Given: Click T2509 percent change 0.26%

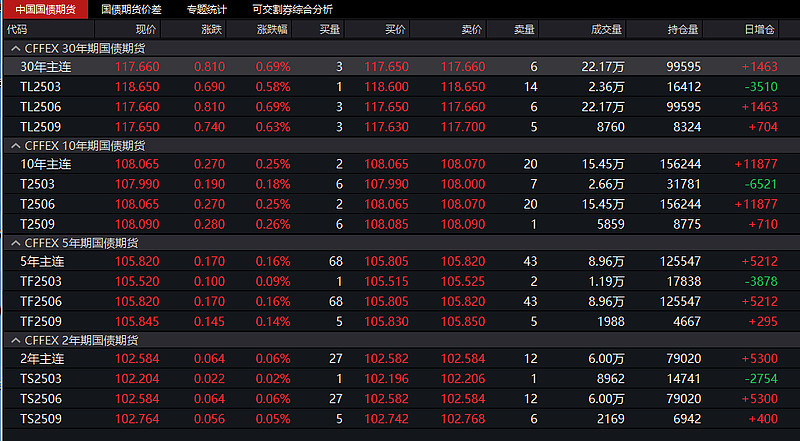Looking at the screenshot, I should point(273,224).
